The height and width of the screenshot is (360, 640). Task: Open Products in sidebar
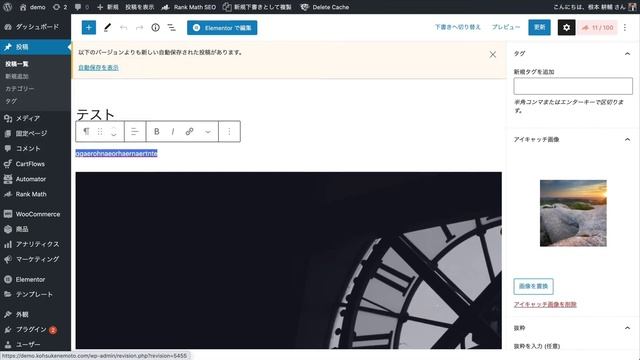click(x=36, y=229)
